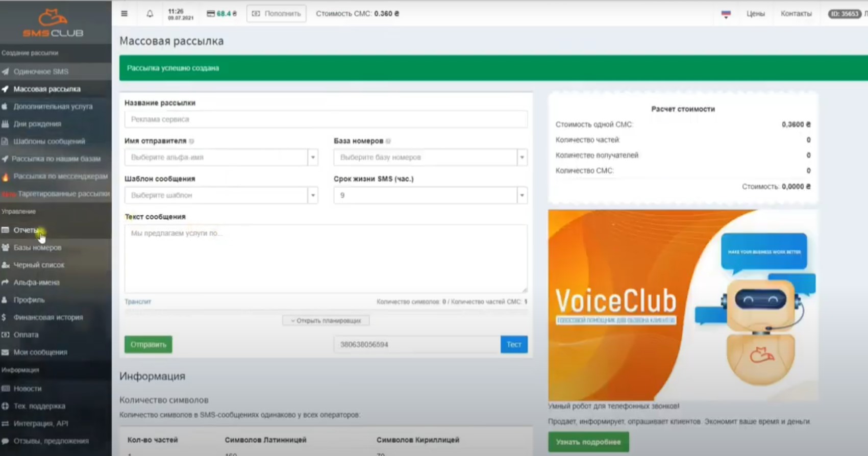This screenshot has height=456, width=868.
Task: Expand Открыть планировщик scheduler section
Action: pos(326,321)
